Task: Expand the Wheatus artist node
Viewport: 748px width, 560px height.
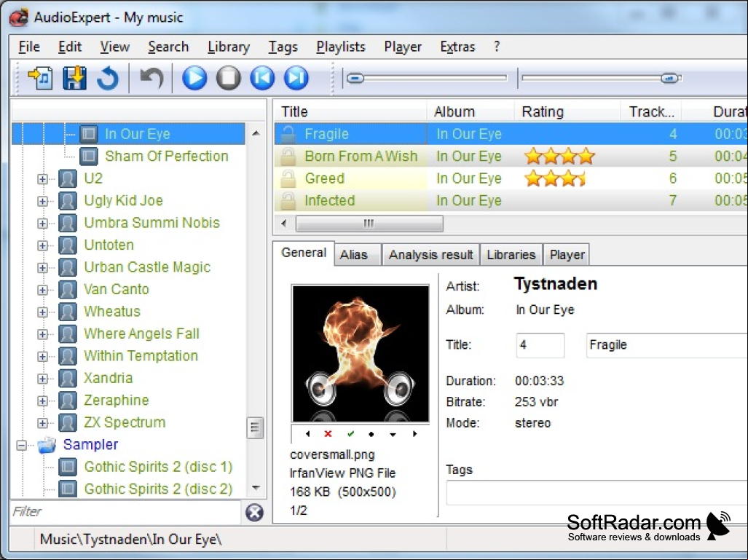Action: click(x=42, y=312)
